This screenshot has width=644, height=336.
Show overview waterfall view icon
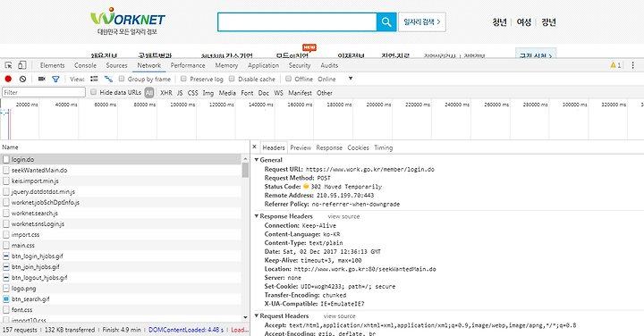[x=108, y=79]
